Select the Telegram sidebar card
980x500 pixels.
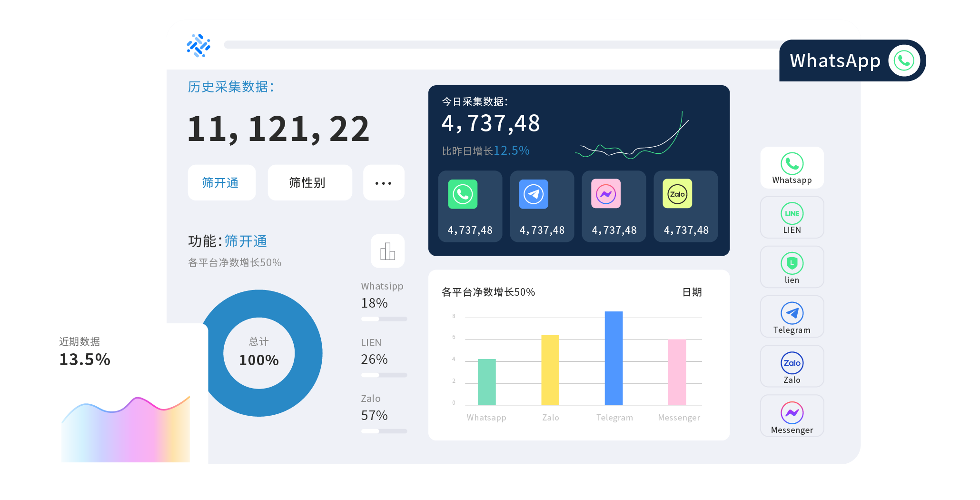(x=792, y=317)
